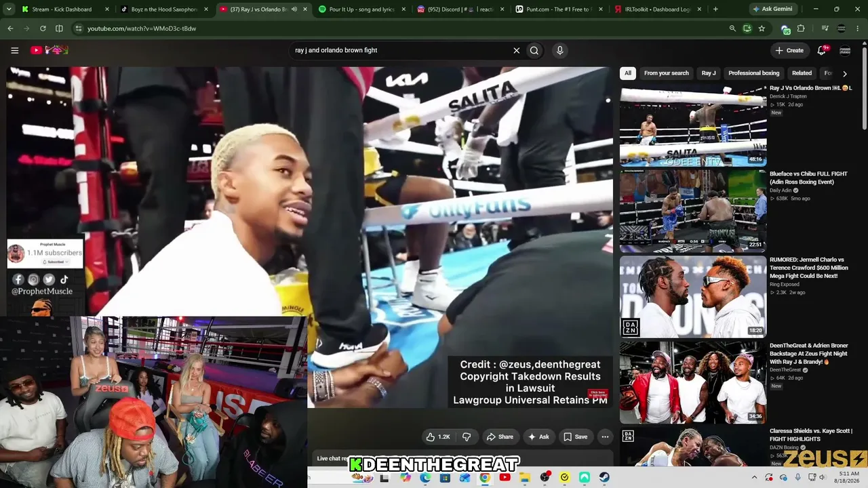
Task: Show hidden system tray icons
Action: pos(754,477)
